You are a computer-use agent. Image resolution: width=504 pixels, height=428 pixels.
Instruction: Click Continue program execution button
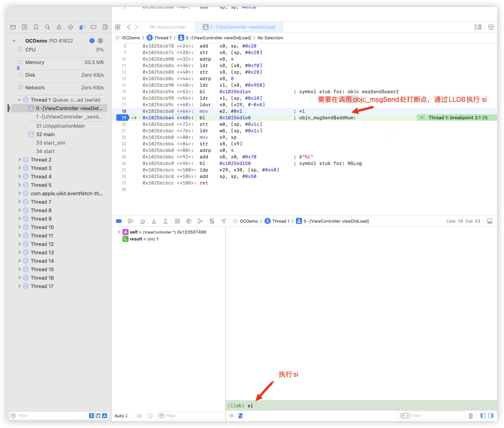pyautogui.click(x=131, y=221)
